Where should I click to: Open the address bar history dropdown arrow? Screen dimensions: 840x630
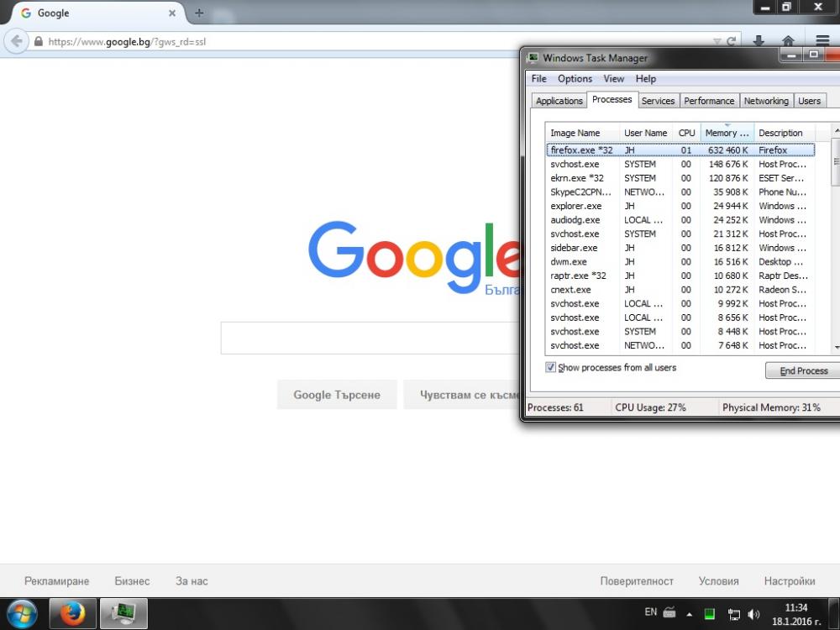pyautogui.click(x=717, y=41)
